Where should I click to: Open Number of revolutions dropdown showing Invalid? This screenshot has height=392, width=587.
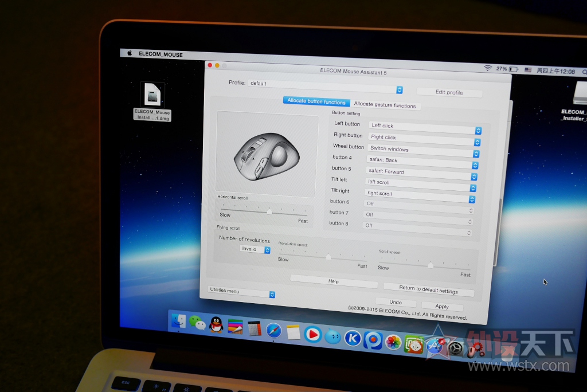point(267,250)
